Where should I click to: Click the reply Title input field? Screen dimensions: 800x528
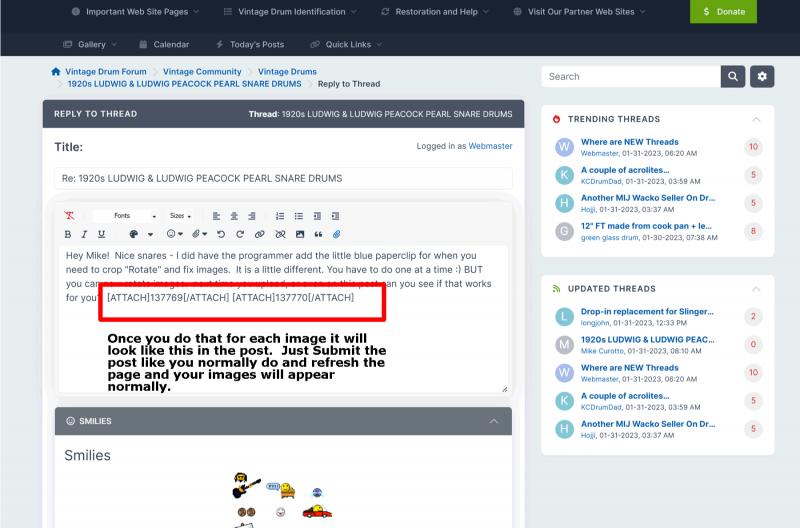[x=283, y=178]
